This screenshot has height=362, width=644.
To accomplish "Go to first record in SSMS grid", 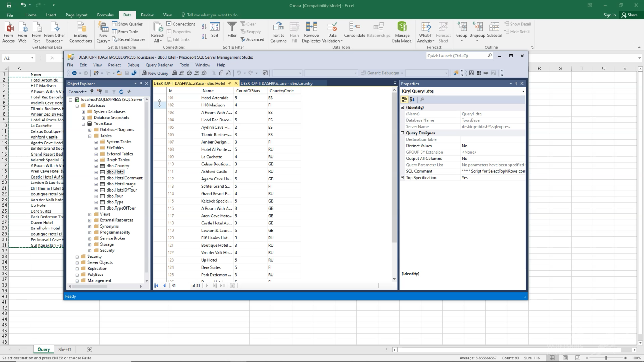I will click(x=156, y=285).
